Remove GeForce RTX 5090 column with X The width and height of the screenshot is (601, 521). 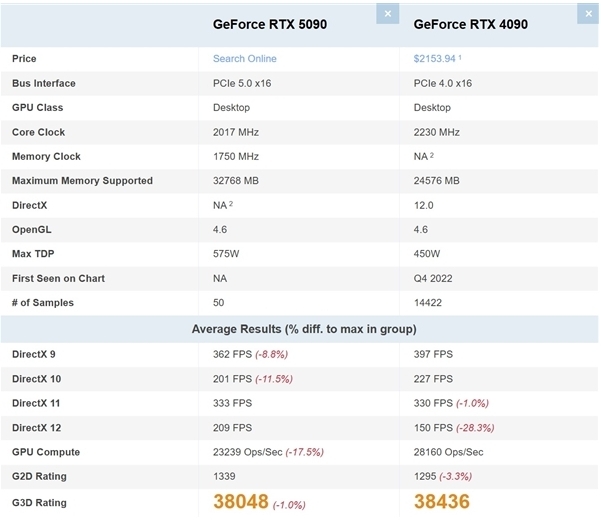[x=388, y=14]
